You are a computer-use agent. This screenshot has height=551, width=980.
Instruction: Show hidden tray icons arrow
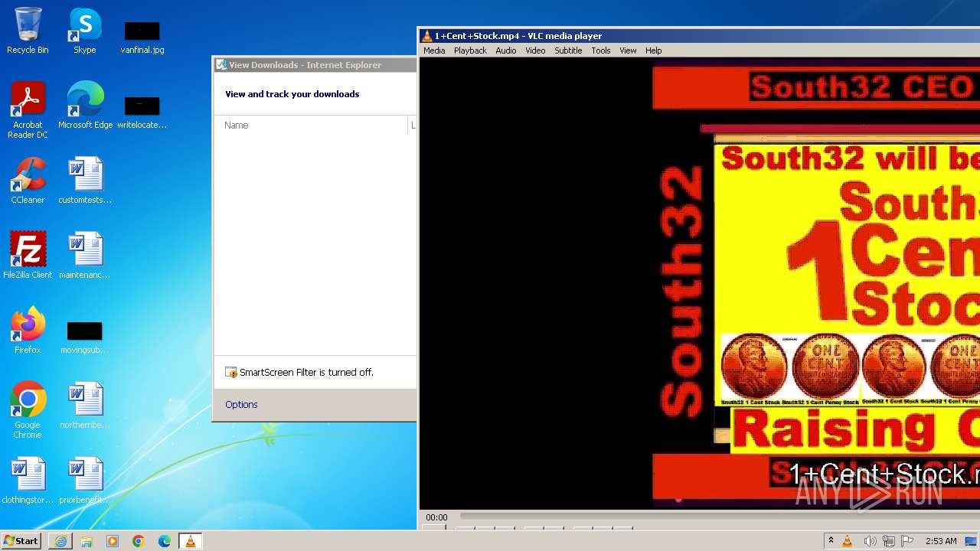pos(831,541)
